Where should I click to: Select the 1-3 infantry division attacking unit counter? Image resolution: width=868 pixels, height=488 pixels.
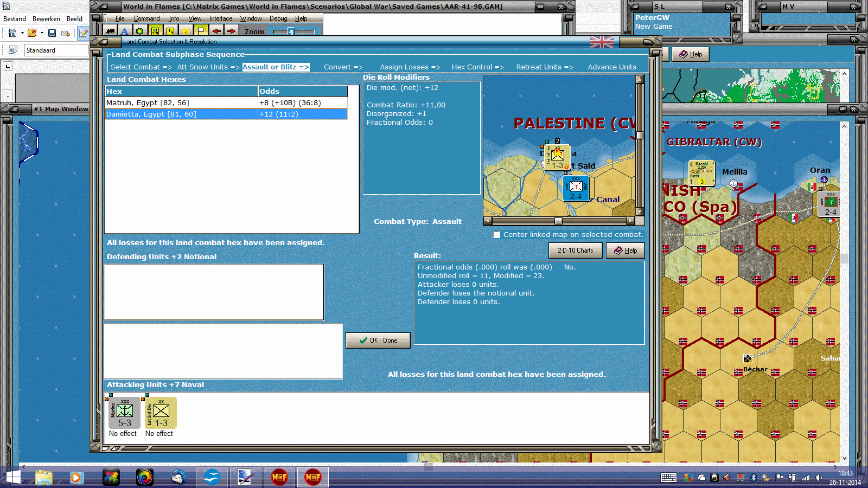161,413
